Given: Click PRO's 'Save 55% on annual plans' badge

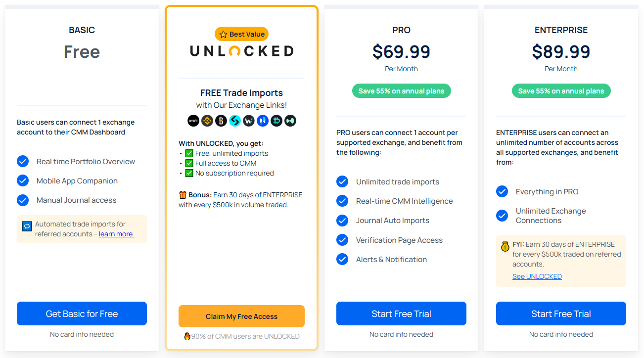Looking at the screenshot, I should coord(401,91).
